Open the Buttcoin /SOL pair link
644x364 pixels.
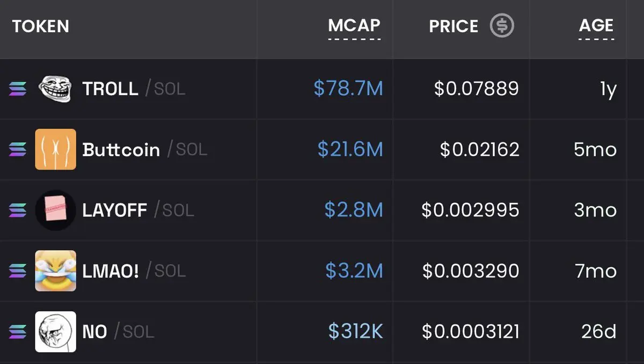click(x=145, y=150)
